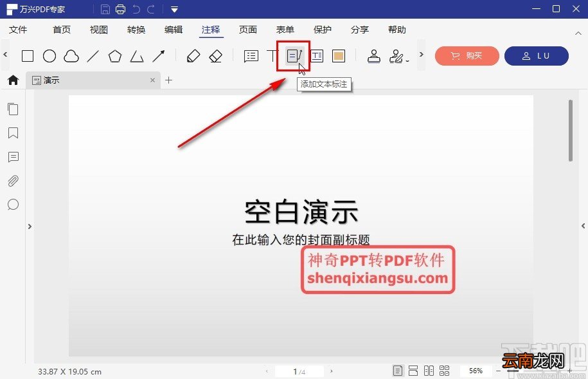The width and height of the screenshot is (588, 379).
Task: Click the undo arrow icon
Action: (136, 10)
